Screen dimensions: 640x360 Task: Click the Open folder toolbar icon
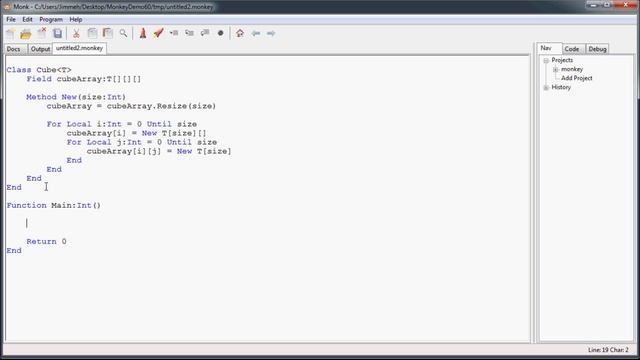(x=26, y=33)
